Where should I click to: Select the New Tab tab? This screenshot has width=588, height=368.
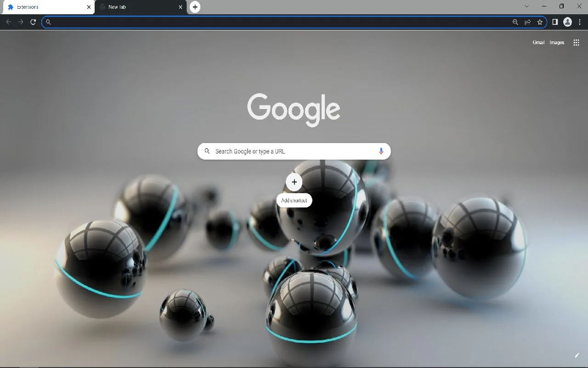[x=140, y=7]
